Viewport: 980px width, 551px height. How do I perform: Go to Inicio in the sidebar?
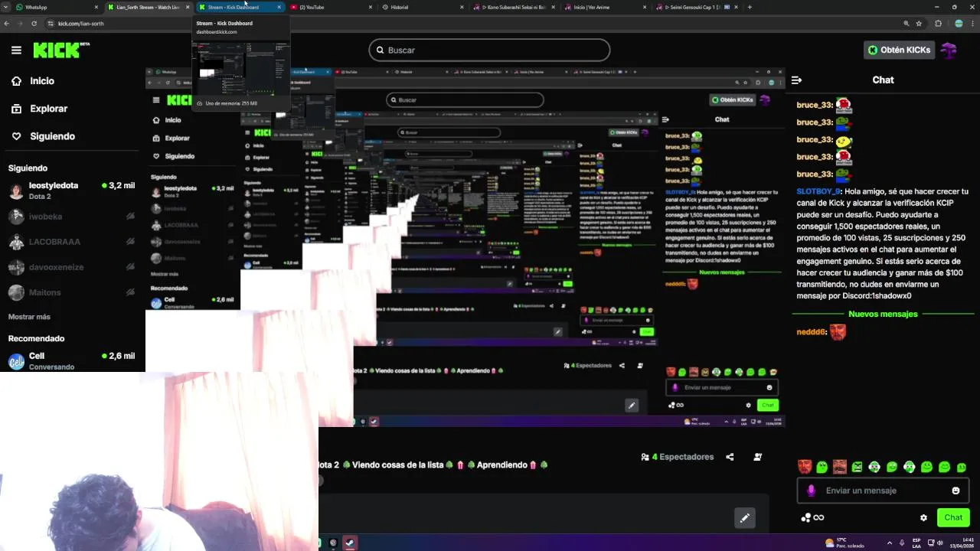click(x=42, y=80)
